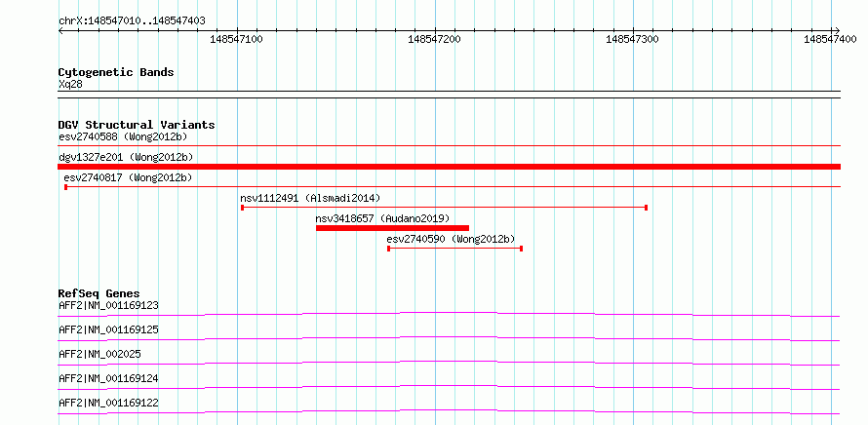
Task: Open variant dgv1327e201 (Wong2012b) label
Action: [x=126, y=157]
